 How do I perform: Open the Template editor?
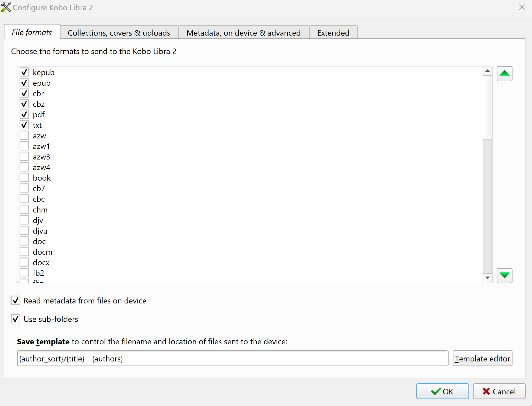[482, 359]
